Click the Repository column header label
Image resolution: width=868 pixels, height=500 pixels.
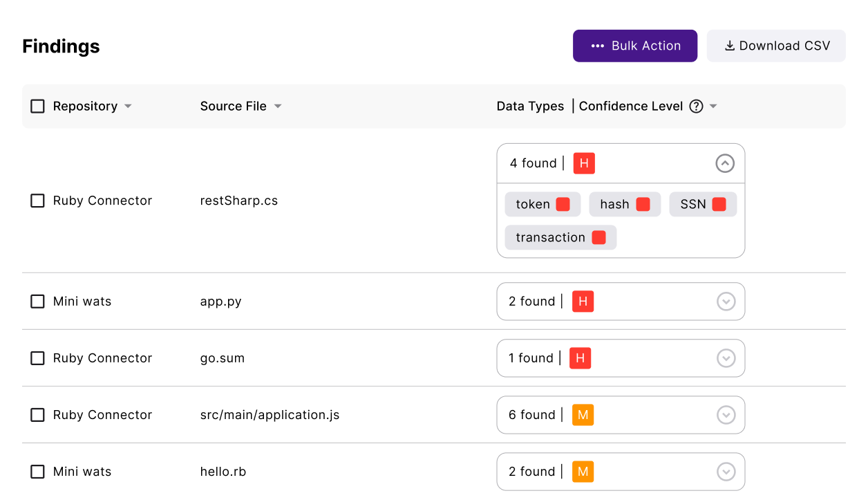85,106
